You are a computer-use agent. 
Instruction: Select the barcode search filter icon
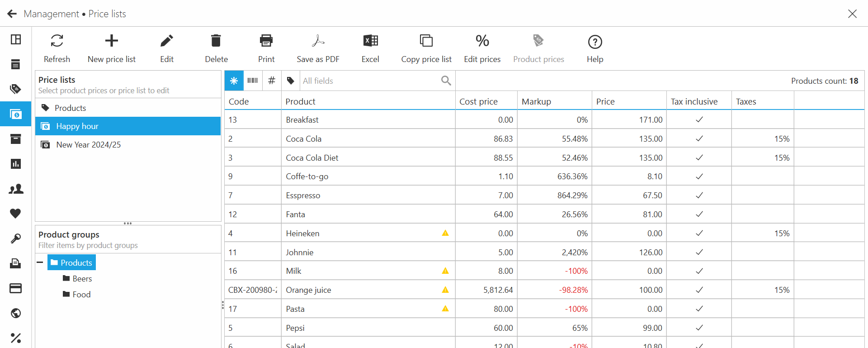(253, 81)
